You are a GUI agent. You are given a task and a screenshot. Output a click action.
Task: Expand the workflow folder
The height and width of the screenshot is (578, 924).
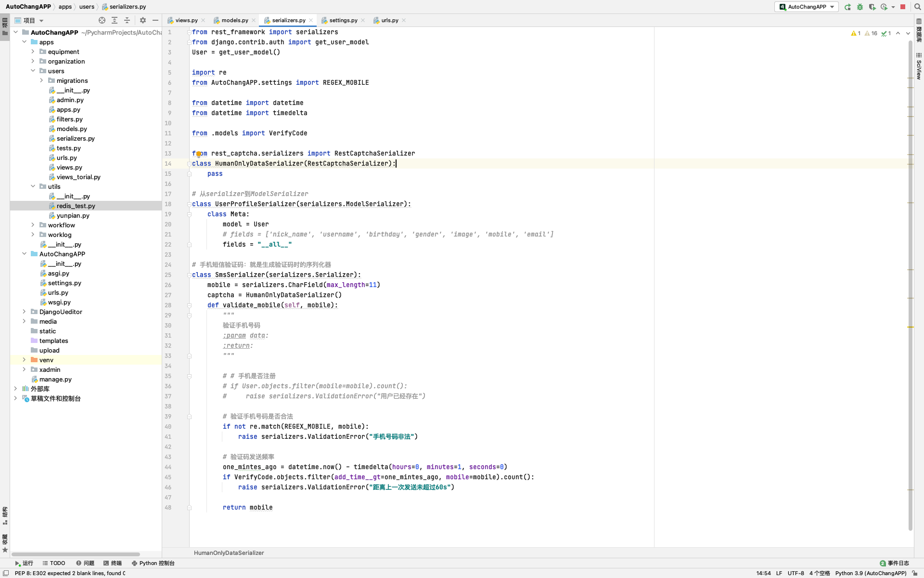(x=33, y=225)
